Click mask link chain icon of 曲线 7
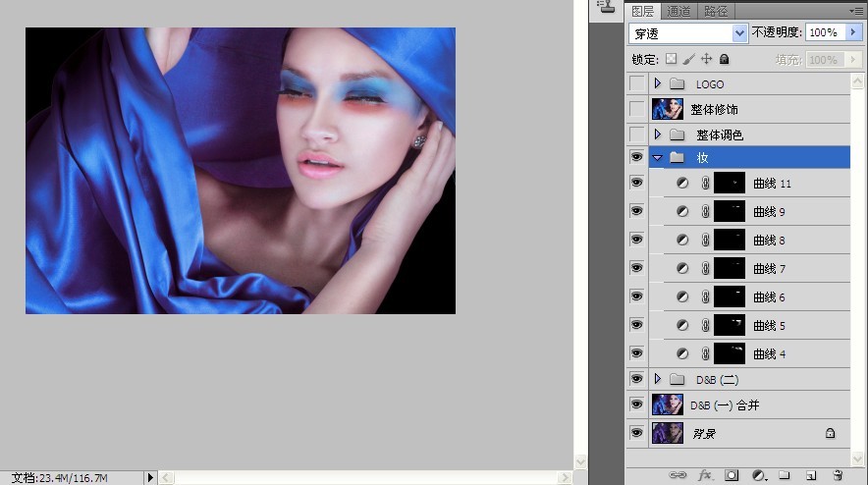Screen dimensions: 868x485 (705, 268)
